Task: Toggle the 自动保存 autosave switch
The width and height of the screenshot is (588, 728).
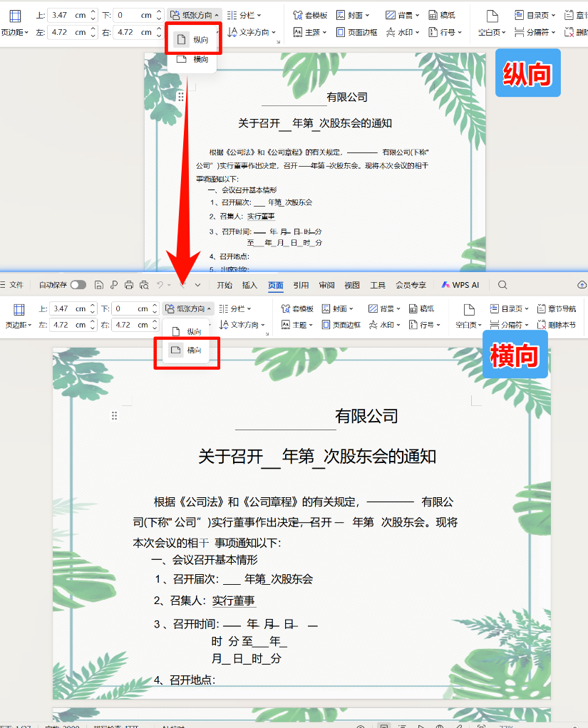Action: click(x=78, y=284)
